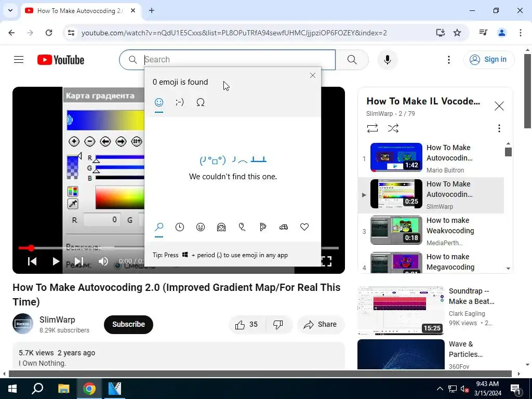
Task: Toggle shuffle playlist
Action: [393, 128]
